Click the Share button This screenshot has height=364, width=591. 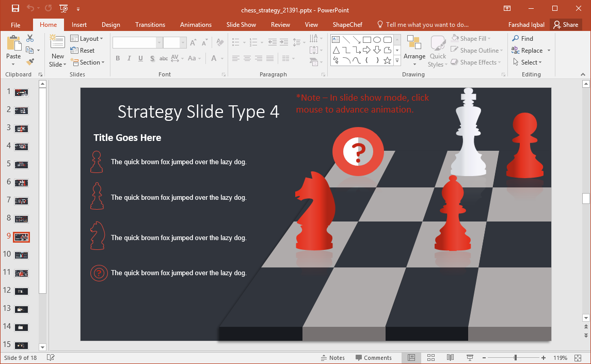coord(566,24)
